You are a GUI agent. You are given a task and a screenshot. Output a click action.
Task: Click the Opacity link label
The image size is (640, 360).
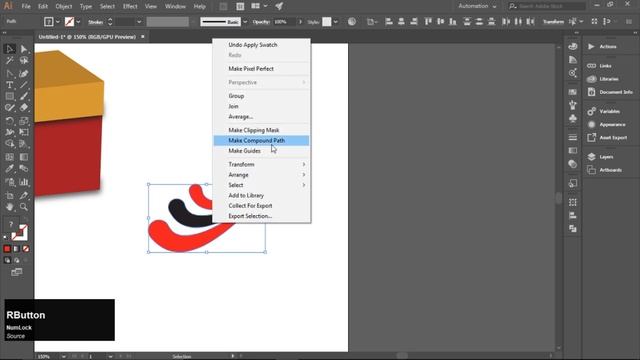coord(261,22)
